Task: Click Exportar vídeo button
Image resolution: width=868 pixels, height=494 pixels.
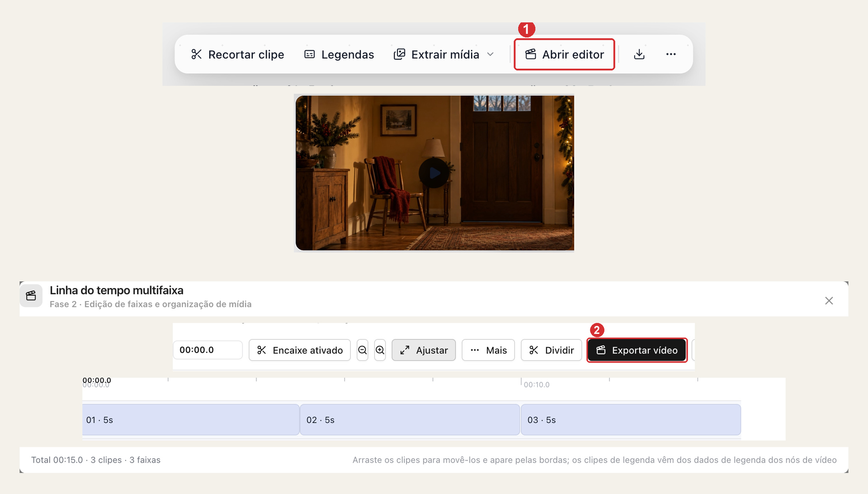Action: (x=637, y=350)
